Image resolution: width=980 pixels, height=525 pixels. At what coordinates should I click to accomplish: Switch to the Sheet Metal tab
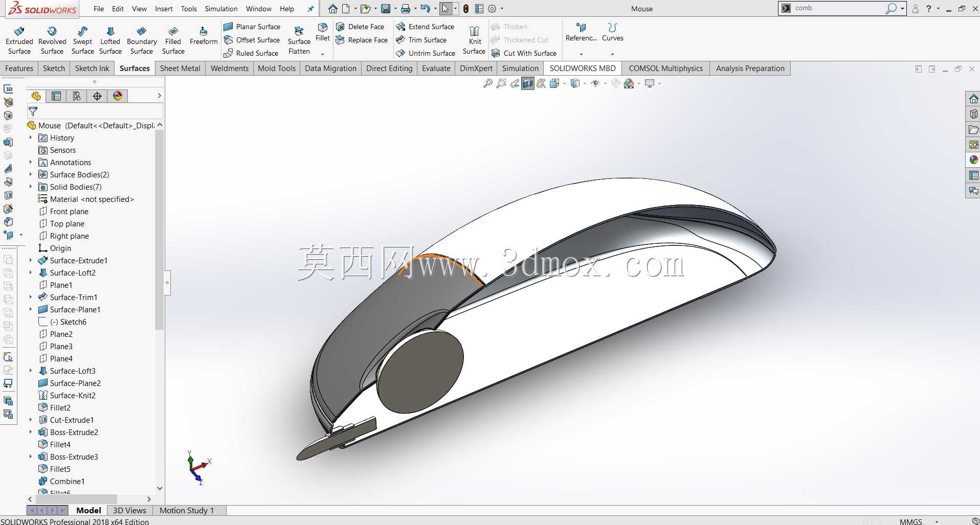[x=180, y=69]
